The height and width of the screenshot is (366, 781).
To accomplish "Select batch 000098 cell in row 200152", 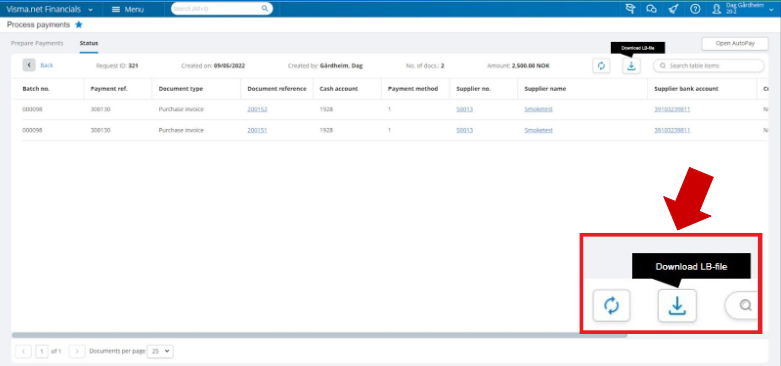I will pos(32,109).
